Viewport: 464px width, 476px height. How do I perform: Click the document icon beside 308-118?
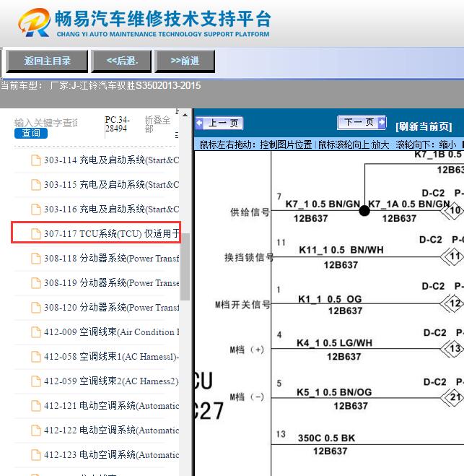[x=36, y=259]
